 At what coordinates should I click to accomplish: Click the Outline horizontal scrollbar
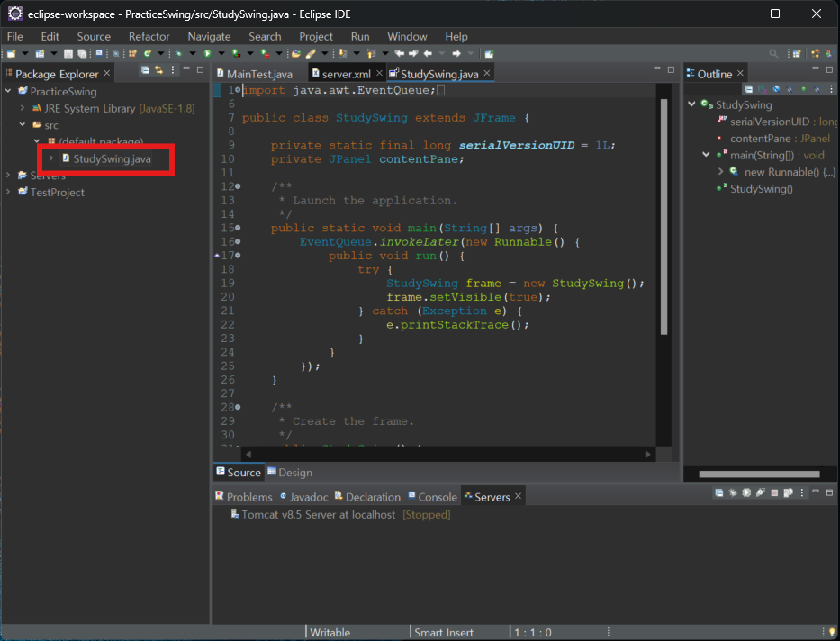point(759,474)
